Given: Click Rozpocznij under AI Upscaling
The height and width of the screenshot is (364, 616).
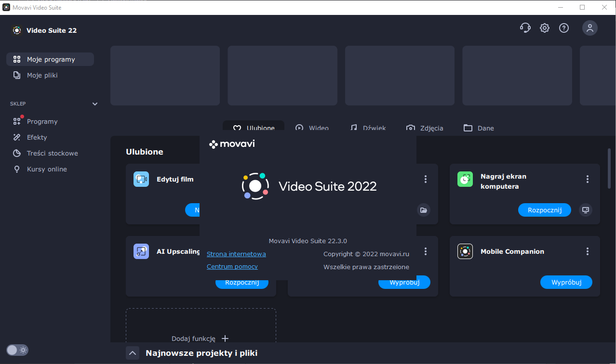Looking at the screenshot, I should point(242,283).
